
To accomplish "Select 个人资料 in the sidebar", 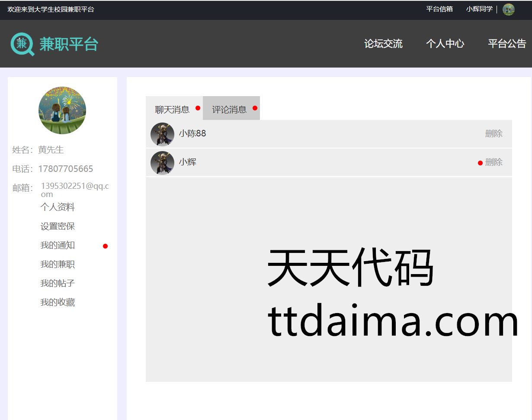I will tap(58, 207).
